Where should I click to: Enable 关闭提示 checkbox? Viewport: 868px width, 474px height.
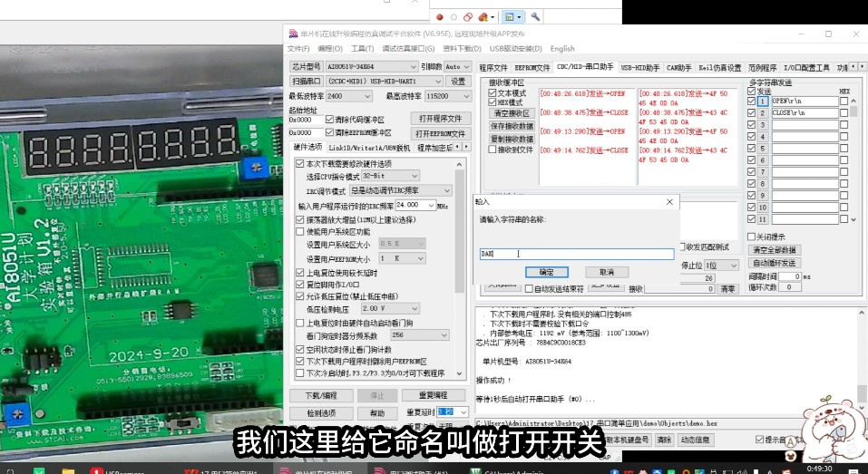(x=751, y=237)
